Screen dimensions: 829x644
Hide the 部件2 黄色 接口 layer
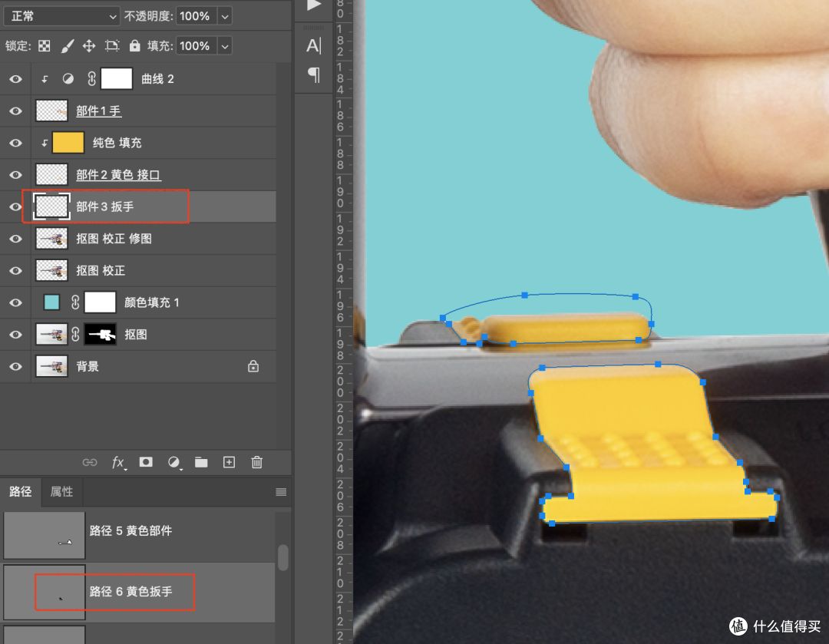16,175
